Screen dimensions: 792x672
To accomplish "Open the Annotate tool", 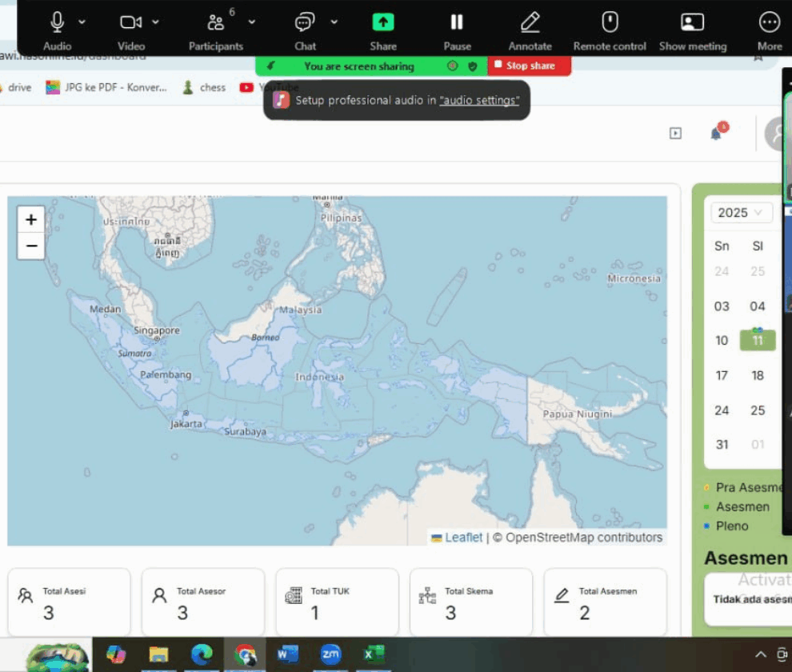I will pos(530,22).
